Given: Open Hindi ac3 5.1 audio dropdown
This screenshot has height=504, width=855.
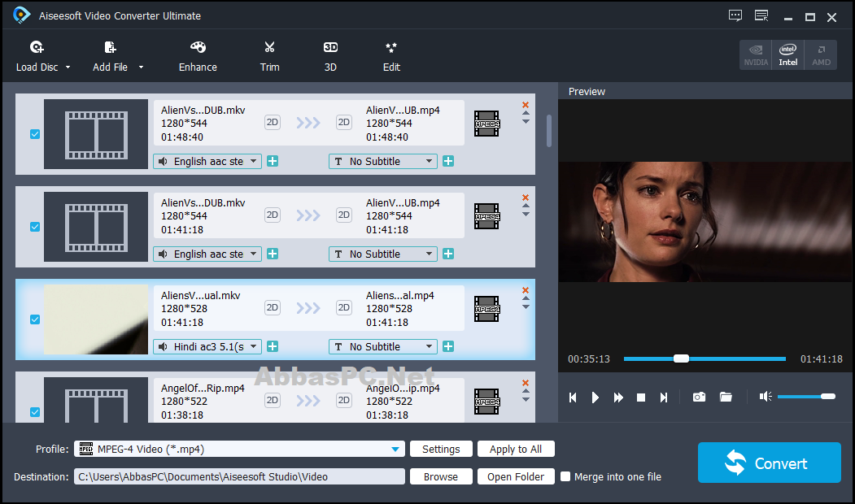Looking at the screenshot, I should [207, 346].
